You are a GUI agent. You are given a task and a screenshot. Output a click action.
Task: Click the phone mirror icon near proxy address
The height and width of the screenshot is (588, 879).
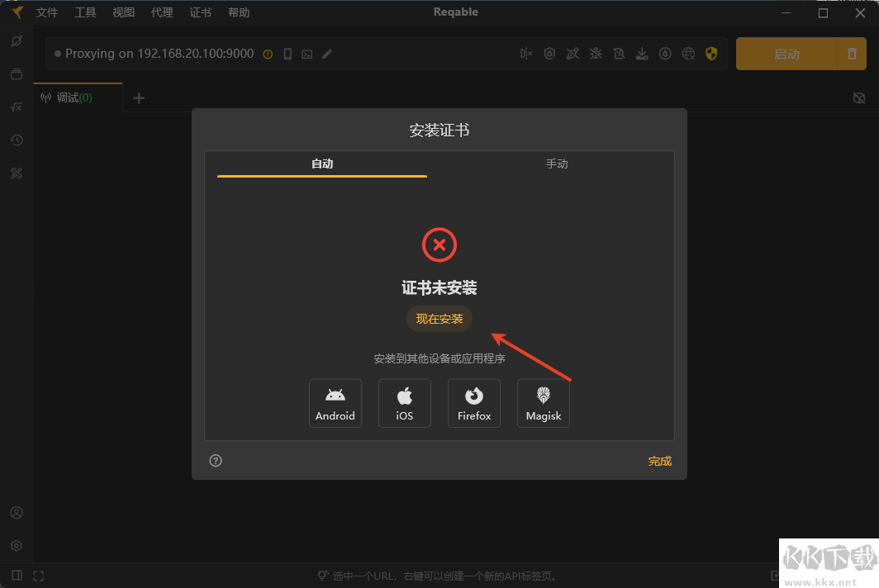click(x=286, y=53)
